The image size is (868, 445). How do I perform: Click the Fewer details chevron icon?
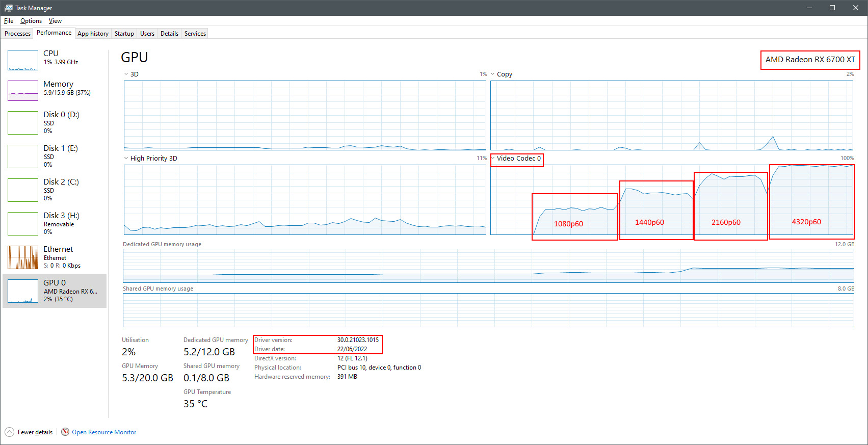tap(9, 432)
